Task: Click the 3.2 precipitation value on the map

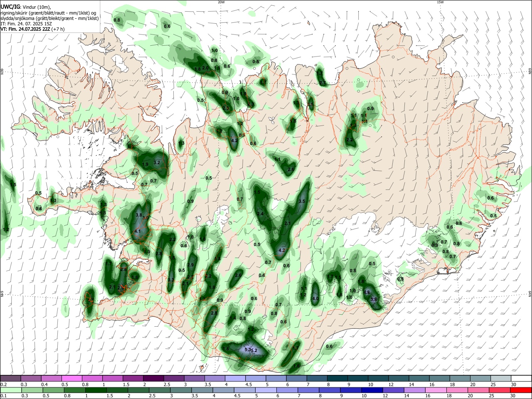Action: (157, 163)
